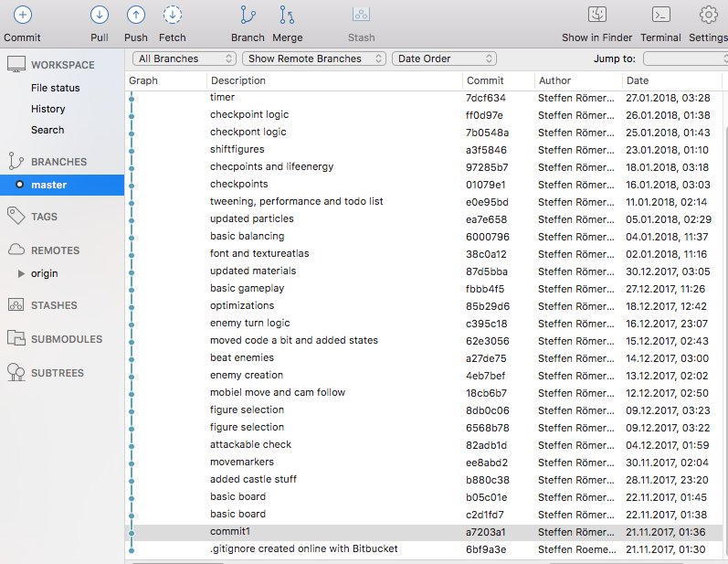Click the TAGS section header

point(44,217)
